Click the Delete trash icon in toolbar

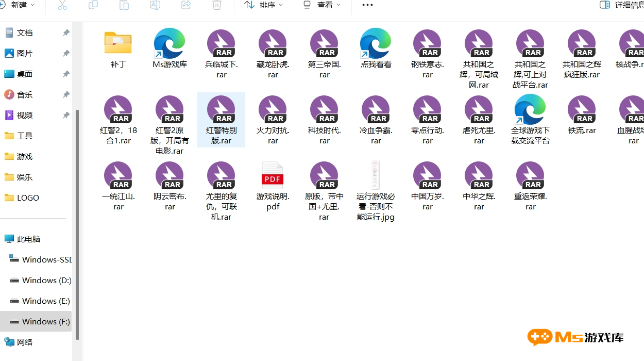coord(217,5)
